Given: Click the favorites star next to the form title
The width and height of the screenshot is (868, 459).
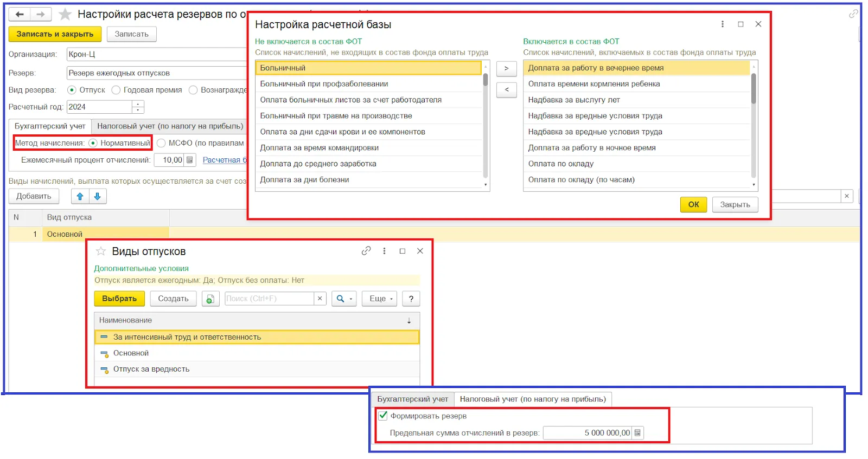Looking at the screenshot, I should coord(65,14).
